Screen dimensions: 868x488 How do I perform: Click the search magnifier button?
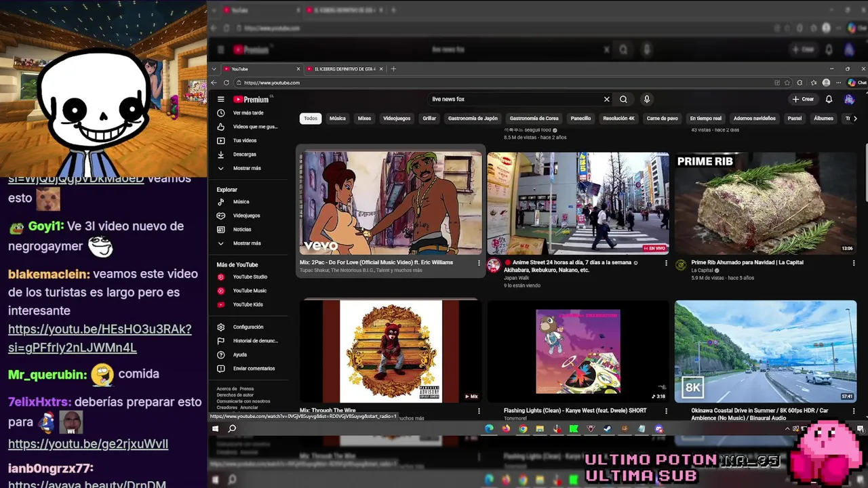pyautogui.click(x=623, y=99)
